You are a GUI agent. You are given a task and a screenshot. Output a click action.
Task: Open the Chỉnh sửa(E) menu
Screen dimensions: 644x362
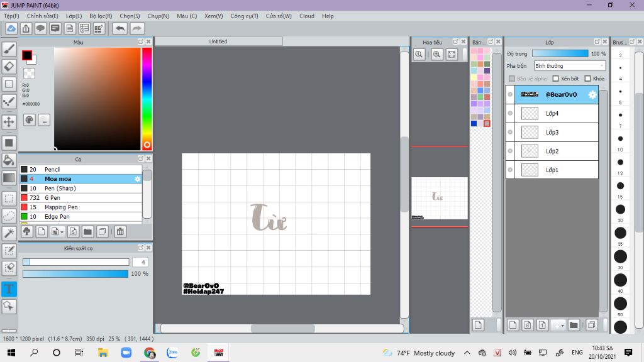pos(42,16)
